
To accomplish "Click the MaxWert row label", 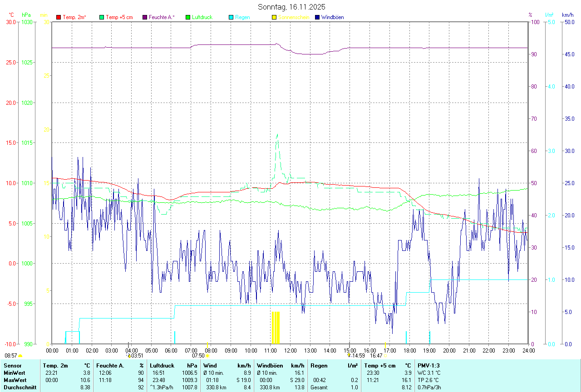I will pyautogui.click(x=16, y=380).
